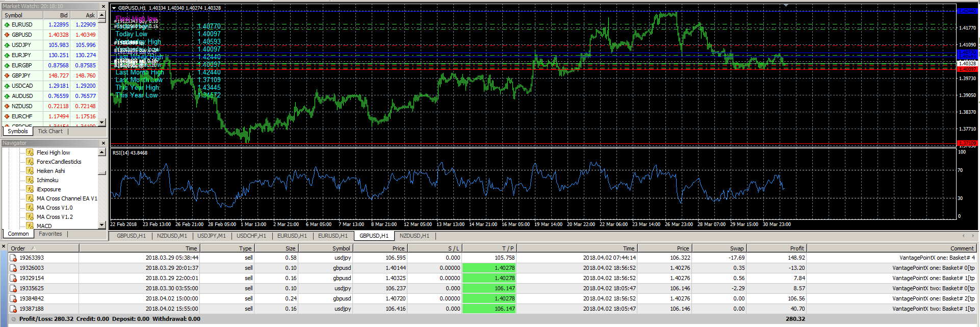Open the GBPUSD,H1 chart title dropdown arrow

[x=114, y=8]
